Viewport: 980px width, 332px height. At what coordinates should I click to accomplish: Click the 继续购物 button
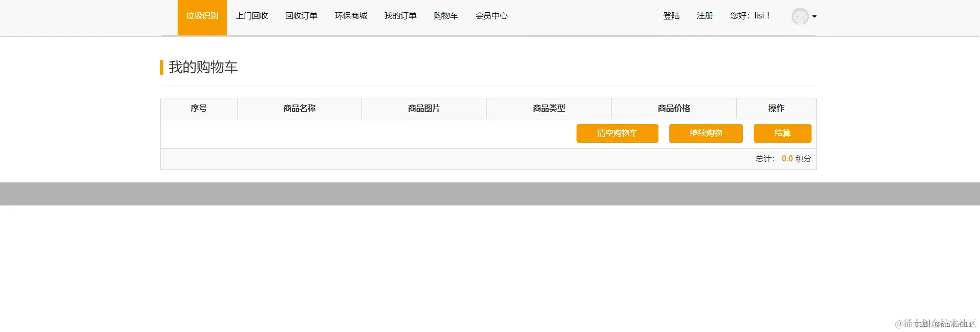pos(706,133)
